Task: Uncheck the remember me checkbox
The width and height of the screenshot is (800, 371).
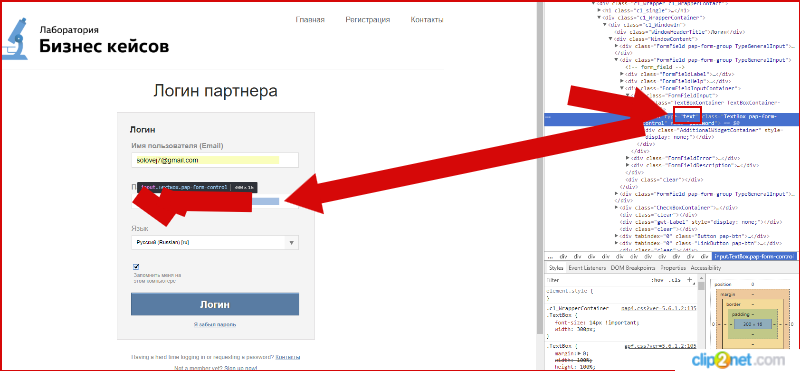Action: point(136,266)
